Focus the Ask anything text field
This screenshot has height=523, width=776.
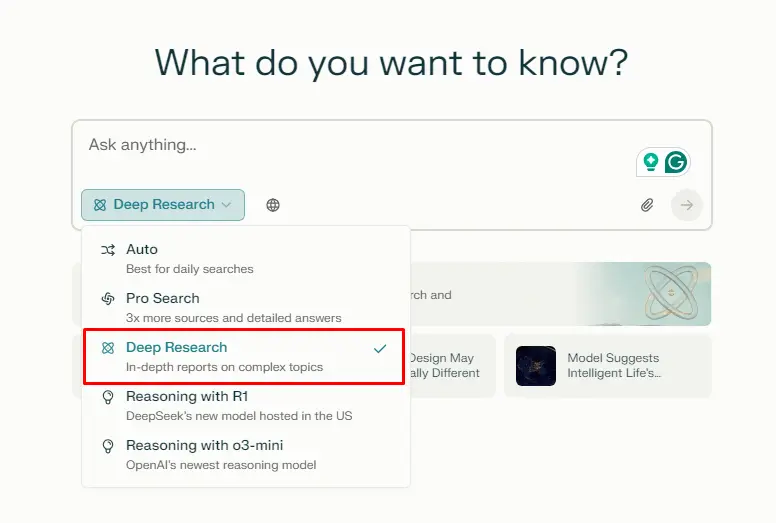coord(350,146)
